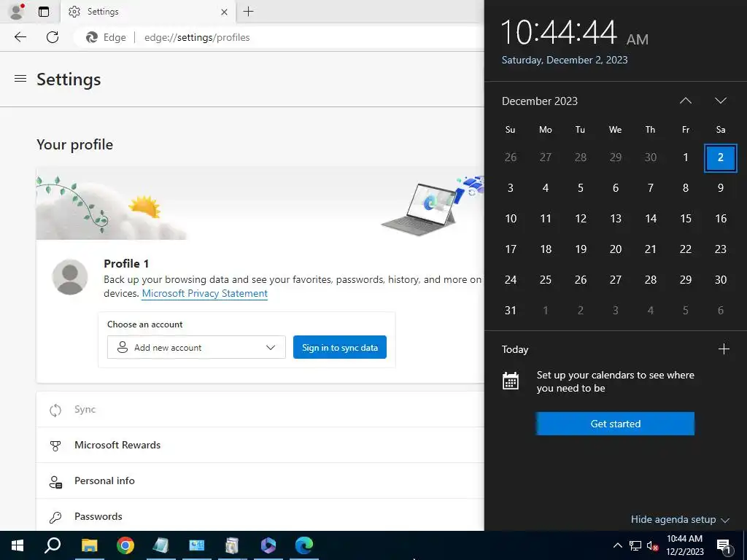The height and width of the screenshot is (560, 747).
Task: Launch Google Chrome from taskbar
Action: (125, 545)
